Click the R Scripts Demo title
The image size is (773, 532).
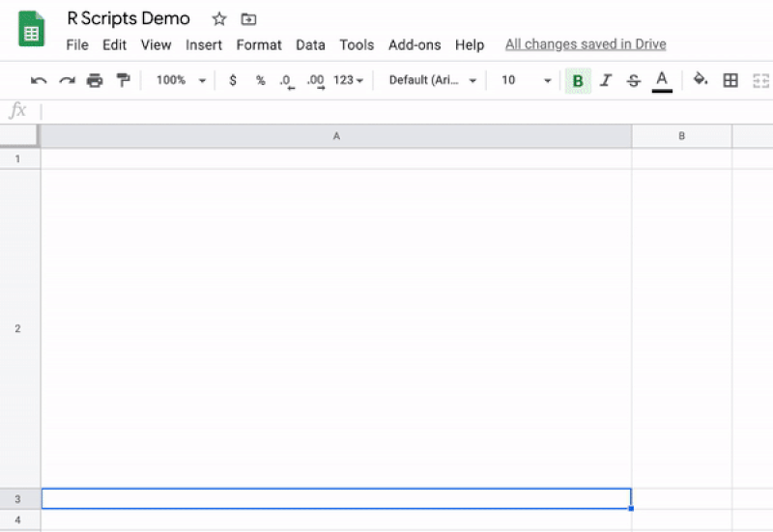(x=129, y=18)
